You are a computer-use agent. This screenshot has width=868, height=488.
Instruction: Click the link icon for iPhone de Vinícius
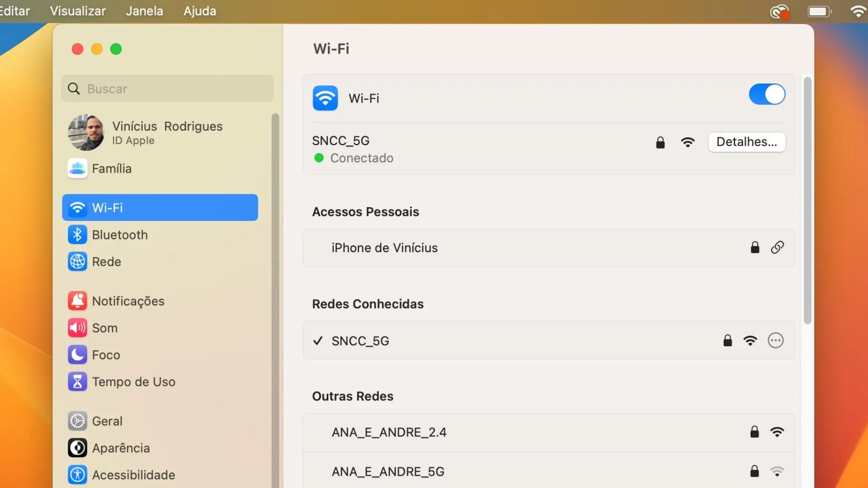click(x=777, y=247)
